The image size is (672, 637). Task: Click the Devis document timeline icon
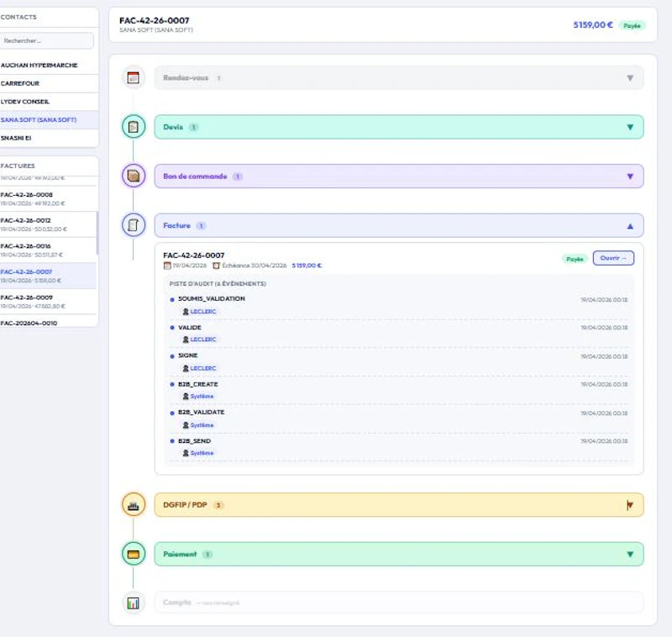(x=134, y=127)
